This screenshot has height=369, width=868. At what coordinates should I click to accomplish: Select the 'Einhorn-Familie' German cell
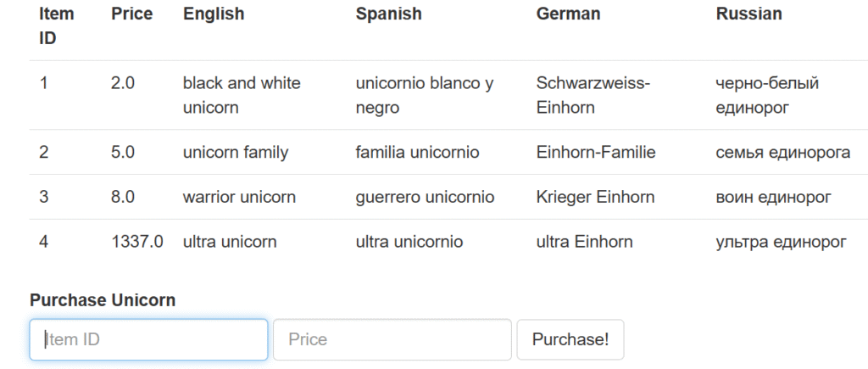[596, 153]
